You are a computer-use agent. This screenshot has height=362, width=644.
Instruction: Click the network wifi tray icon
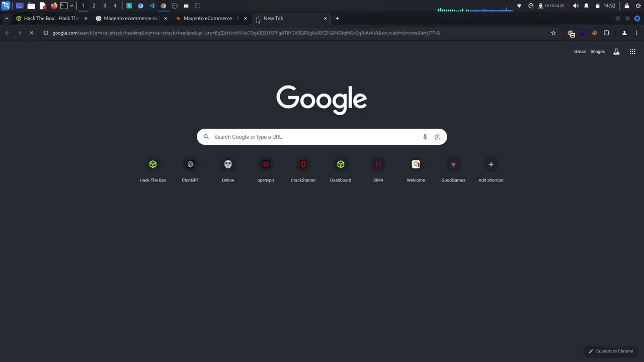519,6
